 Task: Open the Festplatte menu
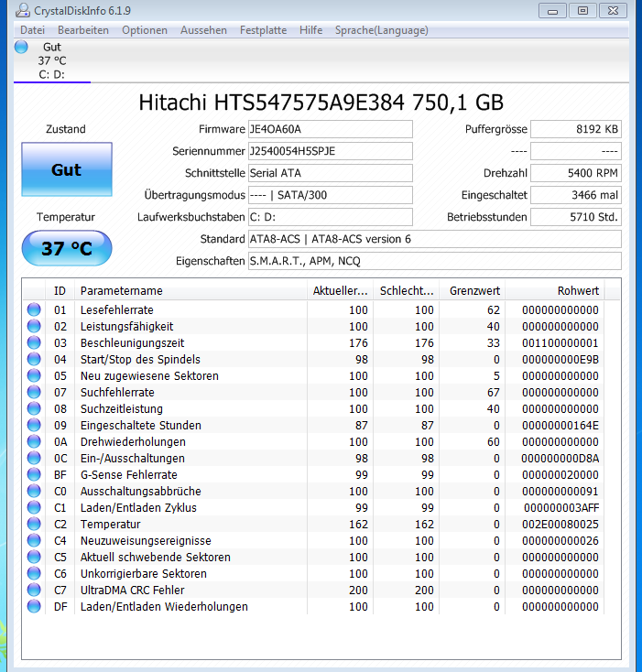pyautogui.click(x=263, y=30)
